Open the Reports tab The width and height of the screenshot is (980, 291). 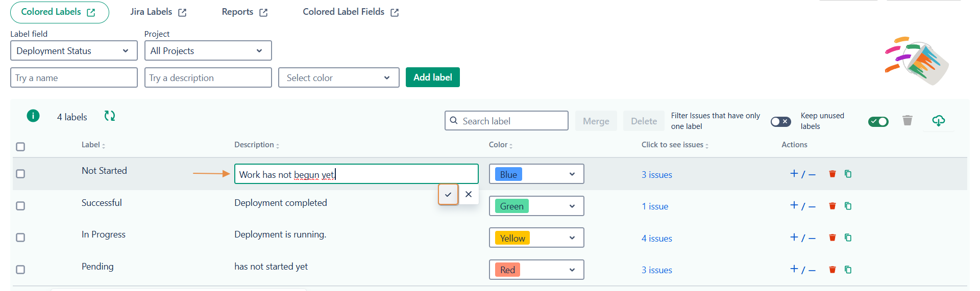pyautogui.click(x=244, y=12)
